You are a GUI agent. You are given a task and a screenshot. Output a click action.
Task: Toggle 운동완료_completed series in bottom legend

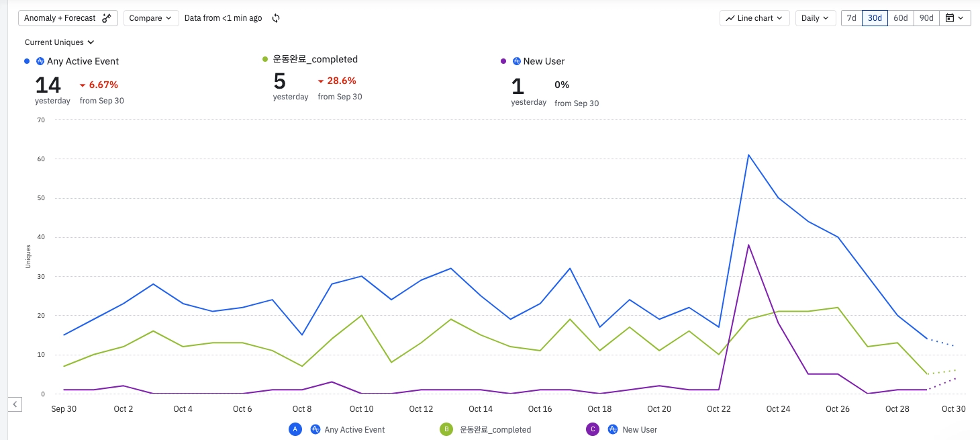(x=495, y=429)
